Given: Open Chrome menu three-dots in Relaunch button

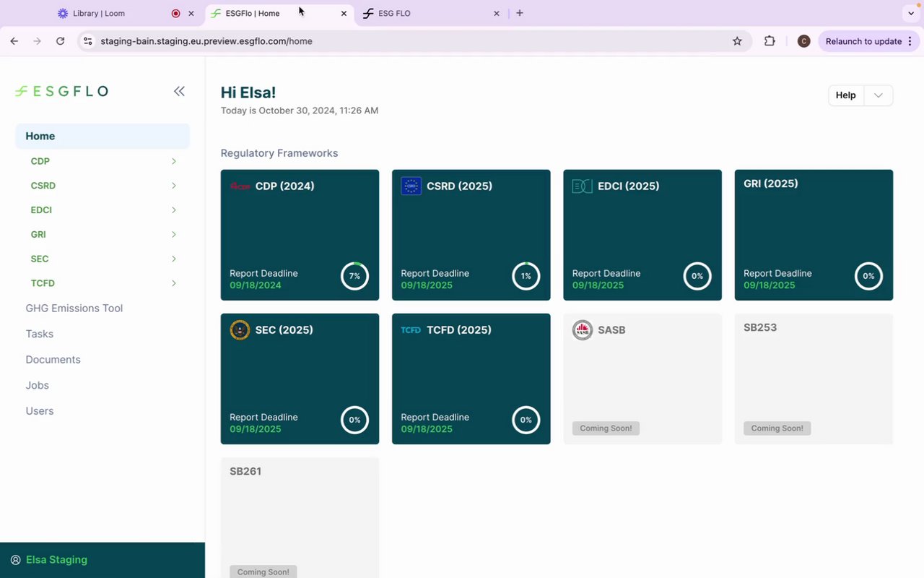Looking at the screenshot, I should (910, 41).
